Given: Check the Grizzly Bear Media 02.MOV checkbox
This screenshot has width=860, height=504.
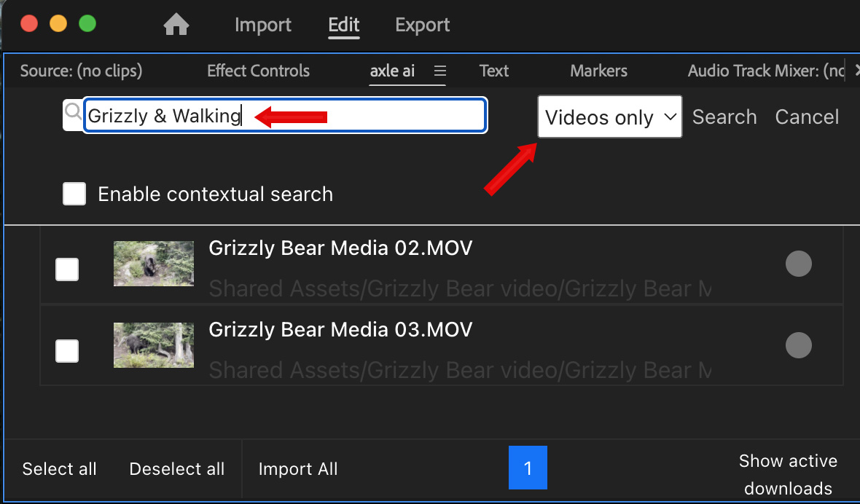Looking at the screenshot, I should pos(67,269).
